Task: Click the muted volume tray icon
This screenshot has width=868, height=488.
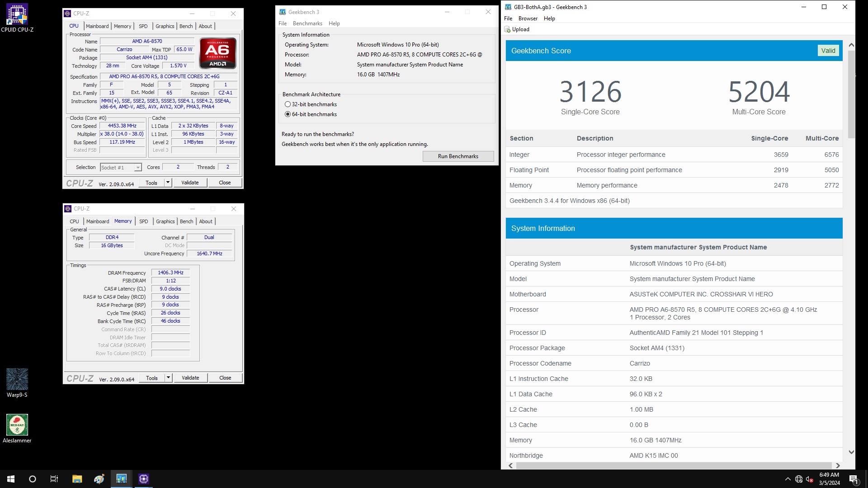Action: point(810,479)
